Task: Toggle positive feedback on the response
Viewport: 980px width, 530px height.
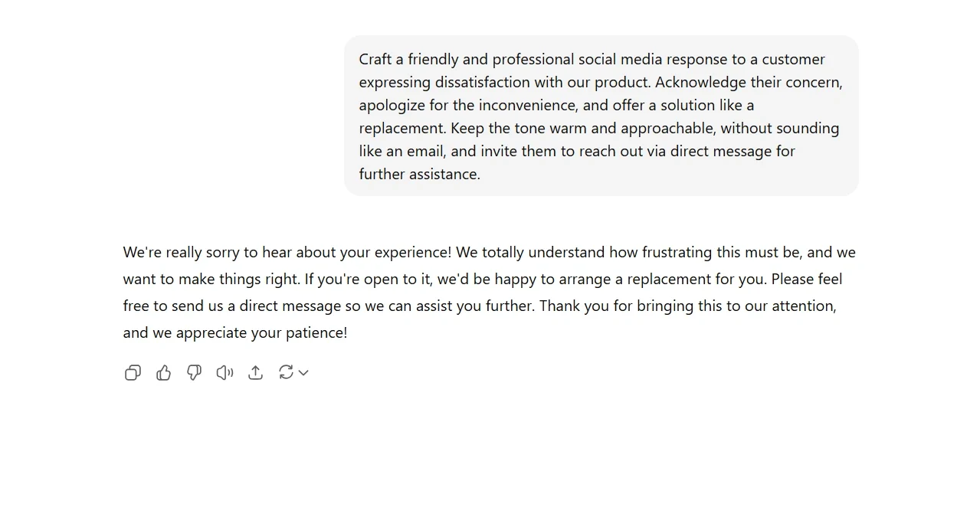Action: [163, 372]
